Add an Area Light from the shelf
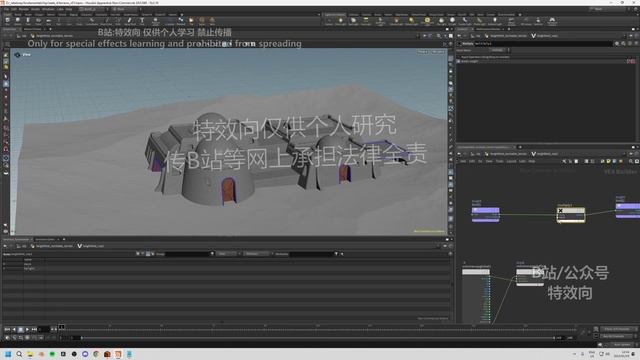 click(366, 21)
